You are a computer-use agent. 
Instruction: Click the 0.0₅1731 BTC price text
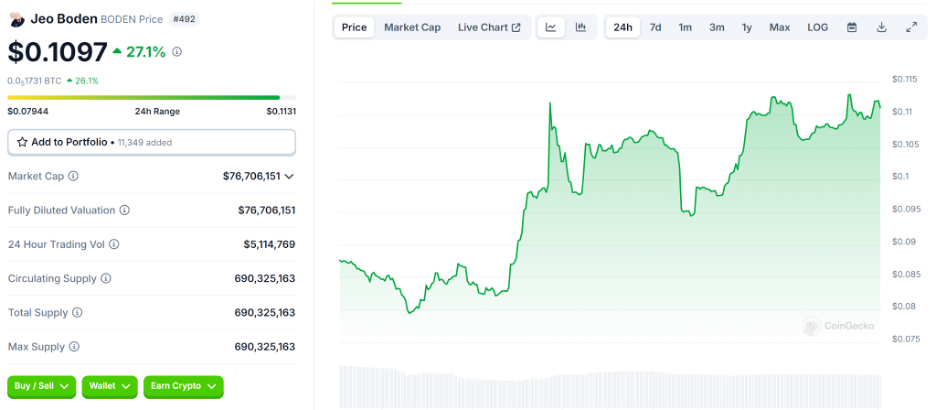34,81
